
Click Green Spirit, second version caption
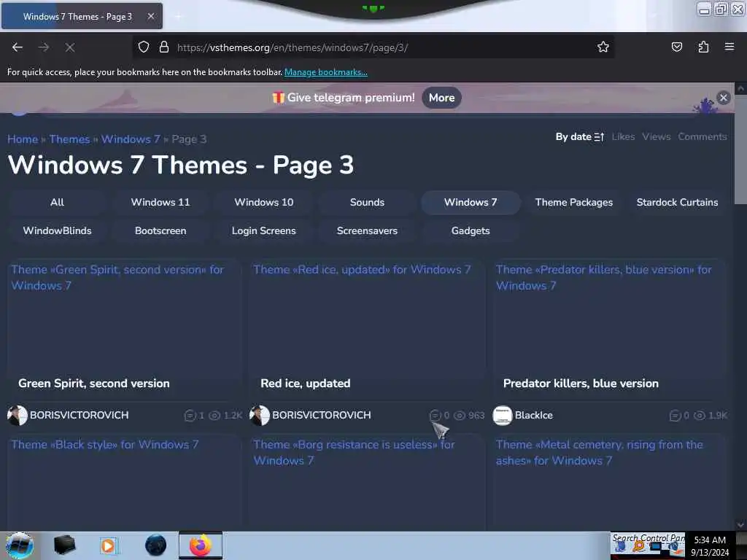pyautogui.click(x=94, y=384)
